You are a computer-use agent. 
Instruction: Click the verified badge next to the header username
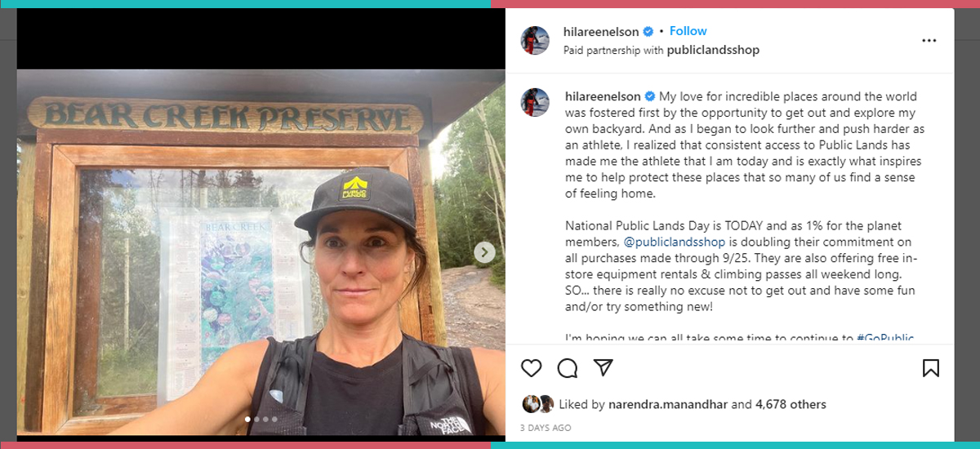tap(648, 31)
